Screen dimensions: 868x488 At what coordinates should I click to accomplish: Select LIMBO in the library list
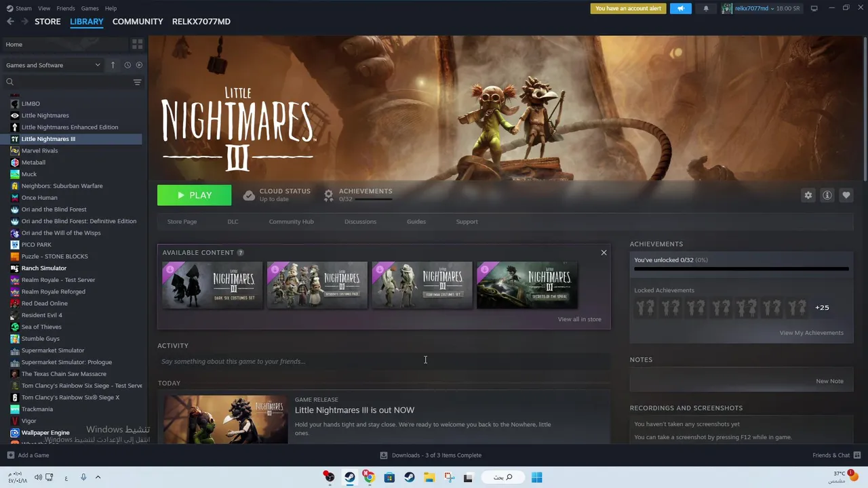[31, 104]
